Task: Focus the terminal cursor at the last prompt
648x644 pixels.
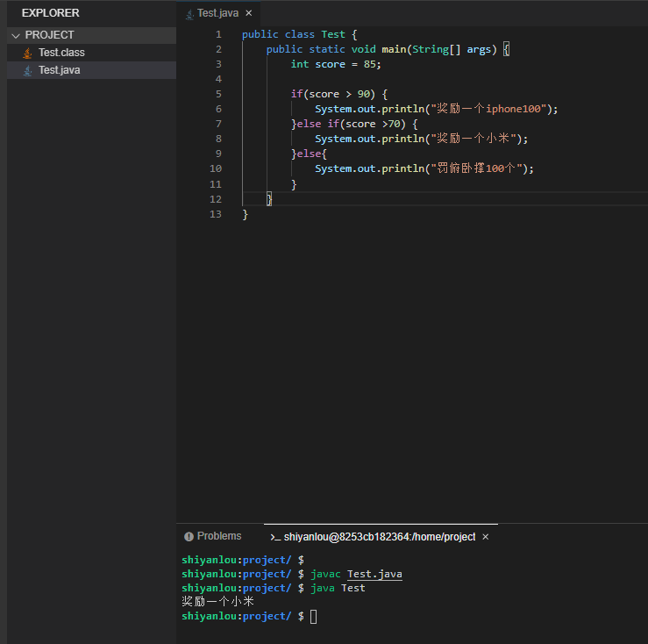Action: click(314, 616)
